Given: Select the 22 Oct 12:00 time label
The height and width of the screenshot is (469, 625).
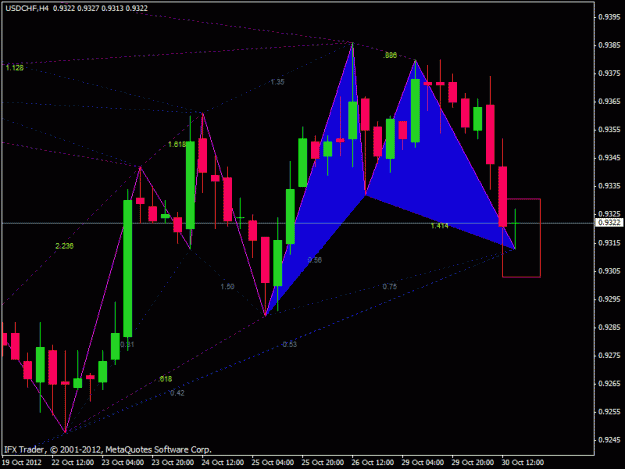Looking at the screenshot, I should coord(73,462).
